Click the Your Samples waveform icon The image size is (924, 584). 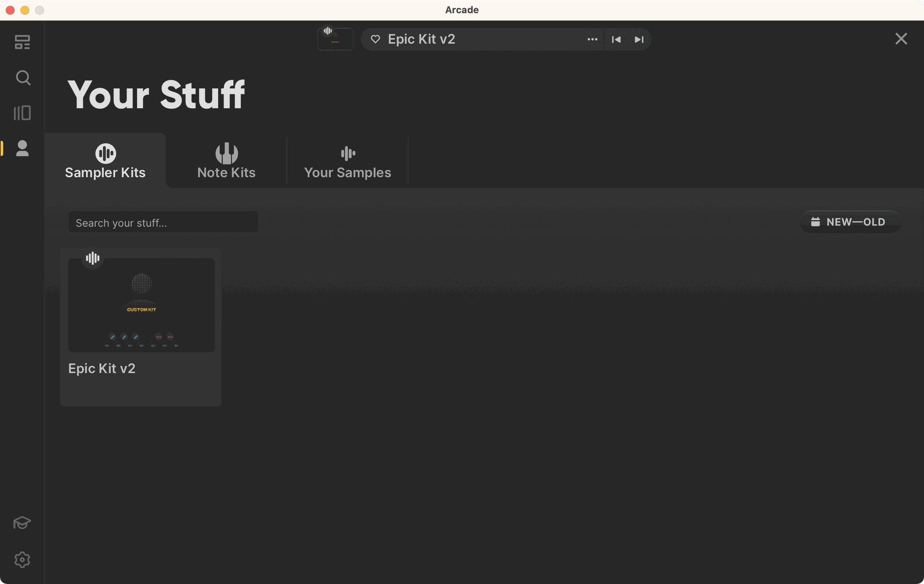point(347,154)
